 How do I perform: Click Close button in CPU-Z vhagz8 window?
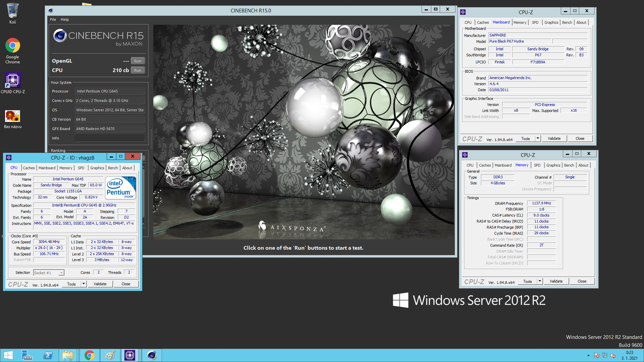tap(126, 284)
